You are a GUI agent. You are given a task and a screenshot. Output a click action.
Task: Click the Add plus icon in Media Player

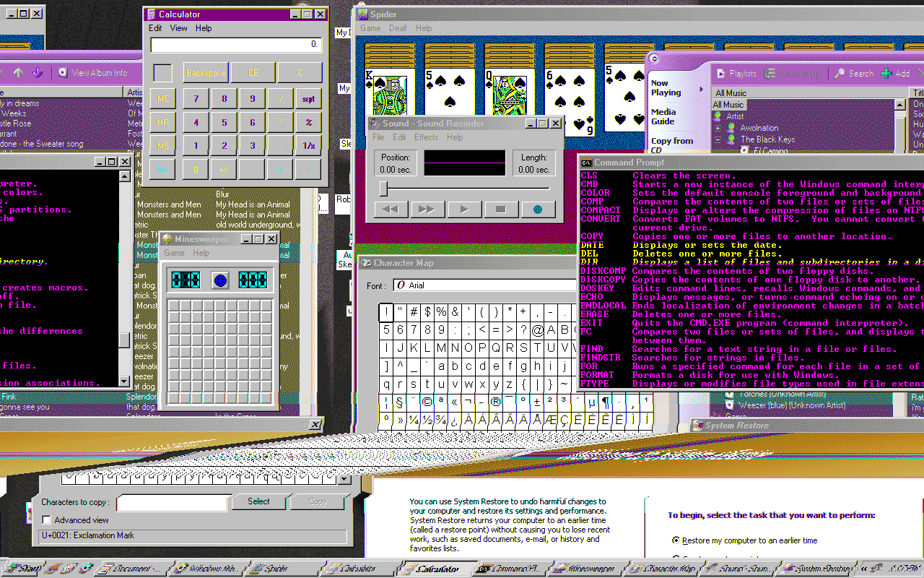click(x=886, y=74)
